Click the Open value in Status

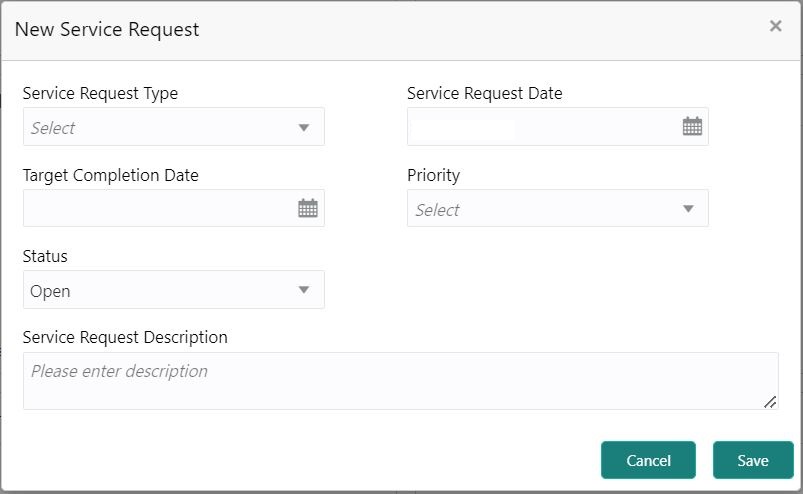pos(50,291)
